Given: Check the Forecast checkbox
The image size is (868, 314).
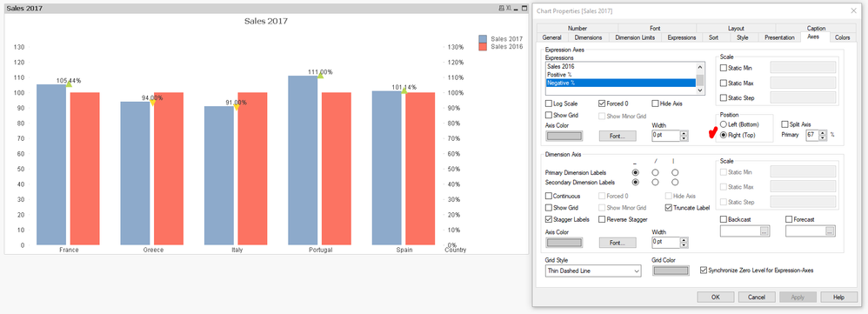Looking at the screenshot, I should [789, 219].
